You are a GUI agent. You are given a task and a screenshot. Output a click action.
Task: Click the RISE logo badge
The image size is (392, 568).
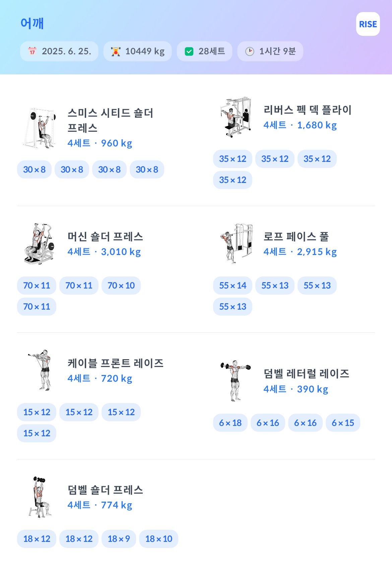(368, 24)
